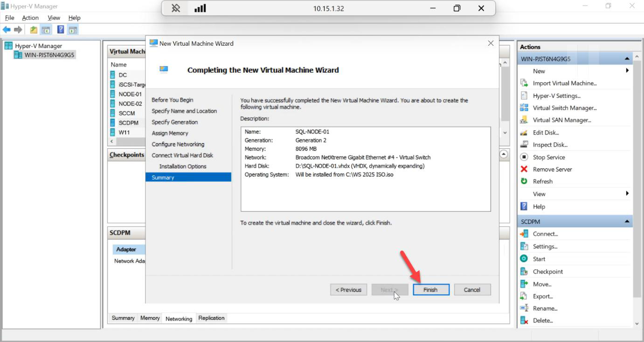The image size is (644, 342).
Task: Click the Up folder toolbar icon
Action: tap(34, 30)
